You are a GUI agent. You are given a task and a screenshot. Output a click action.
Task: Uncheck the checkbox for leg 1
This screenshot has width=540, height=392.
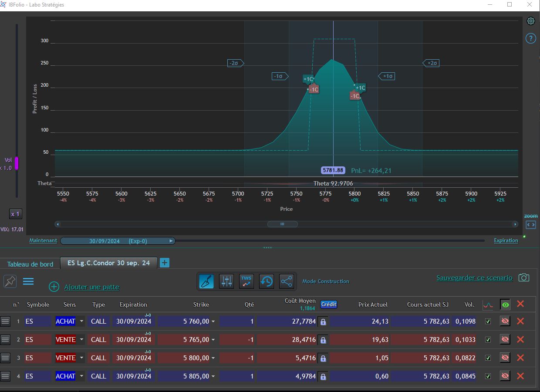(488, 321)
